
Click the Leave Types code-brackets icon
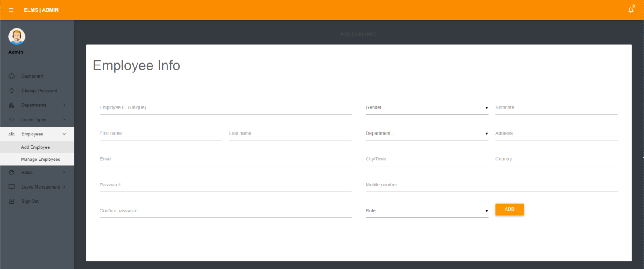pyautogui.click(x=11, y=119)
